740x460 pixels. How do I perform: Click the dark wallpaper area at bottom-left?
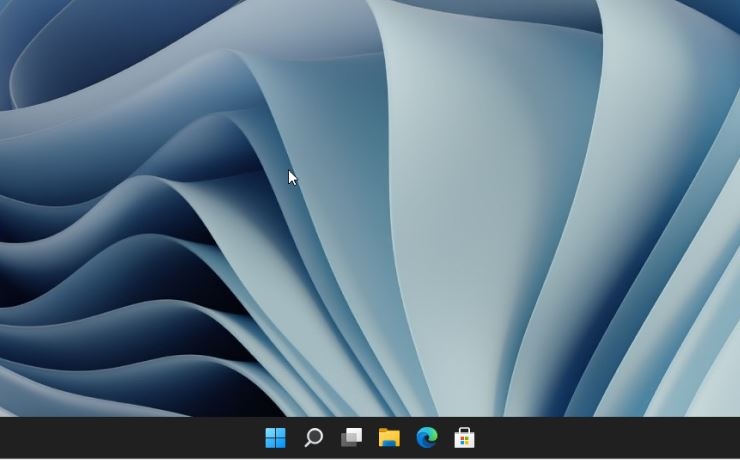40,380
